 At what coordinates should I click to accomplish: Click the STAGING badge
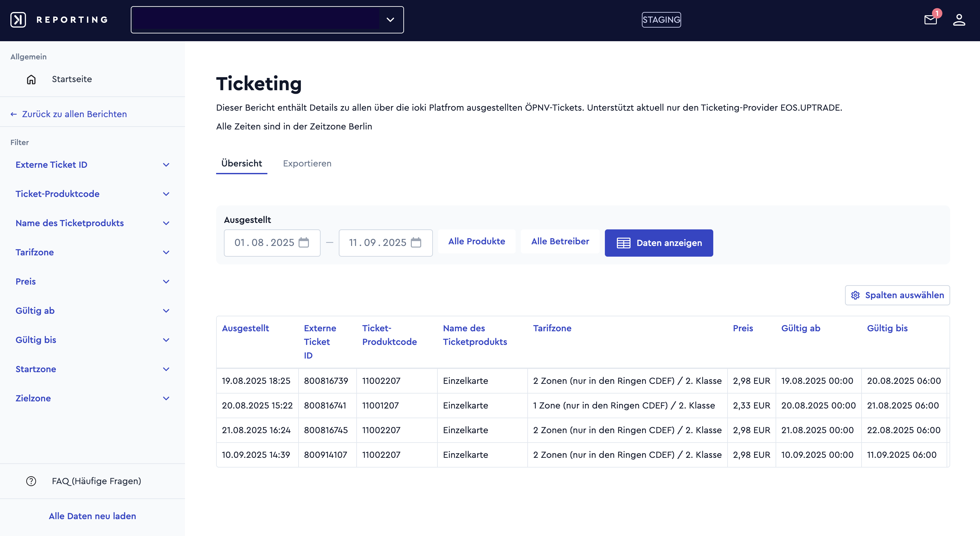click(661, 20)
